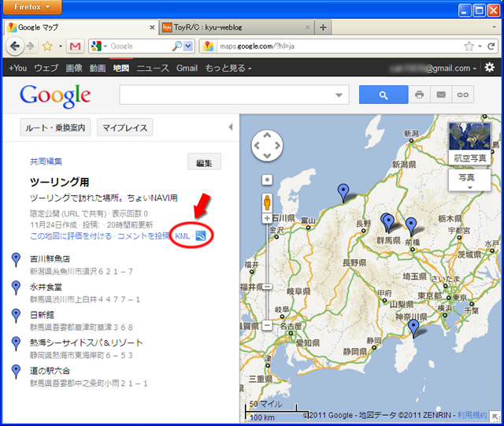Click marker icon beside 永井食堂
Screen dimensions: 504x426
click(16, 287)
